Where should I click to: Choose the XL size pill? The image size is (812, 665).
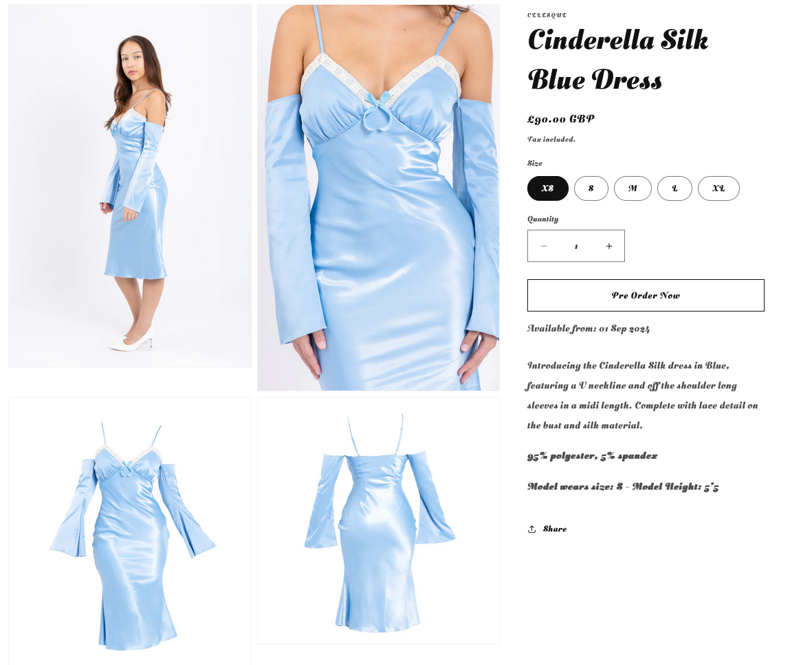(718, 188)
